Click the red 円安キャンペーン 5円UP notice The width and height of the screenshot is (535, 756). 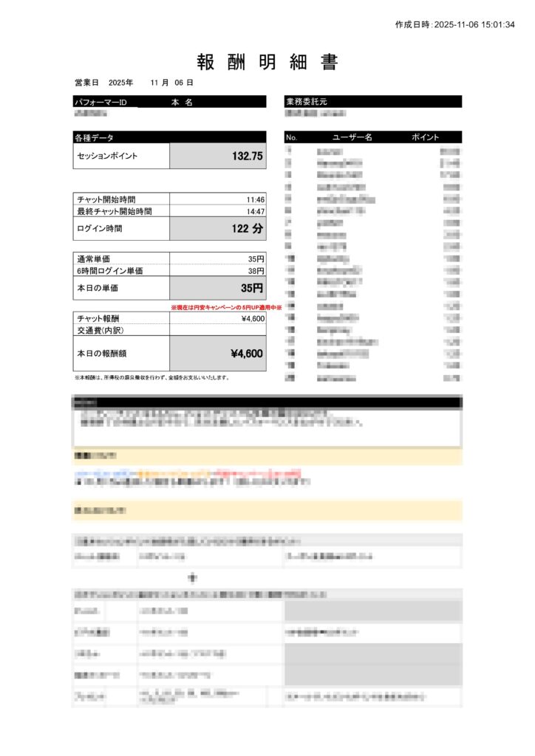pos(226,307)
